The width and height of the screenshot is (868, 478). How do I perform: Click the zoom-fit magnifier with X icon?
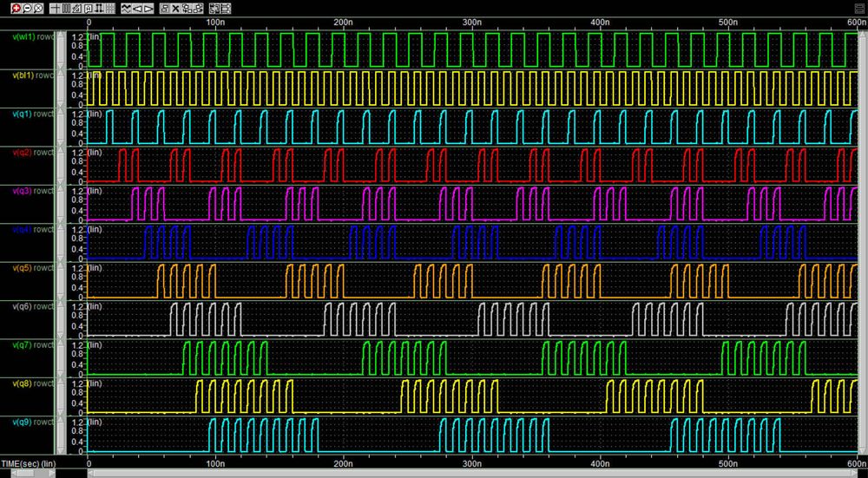tap(38, 8)
